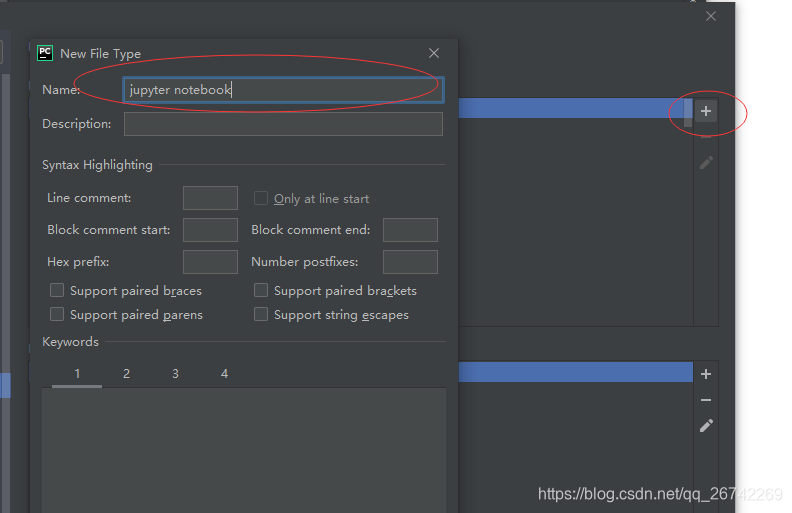792x513 pixels.
Task: Click the keywords list area
Action: click(244, 450)
